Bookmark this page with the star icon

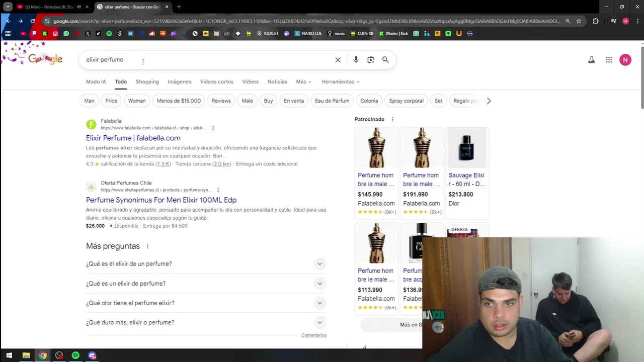coord(579,21)
